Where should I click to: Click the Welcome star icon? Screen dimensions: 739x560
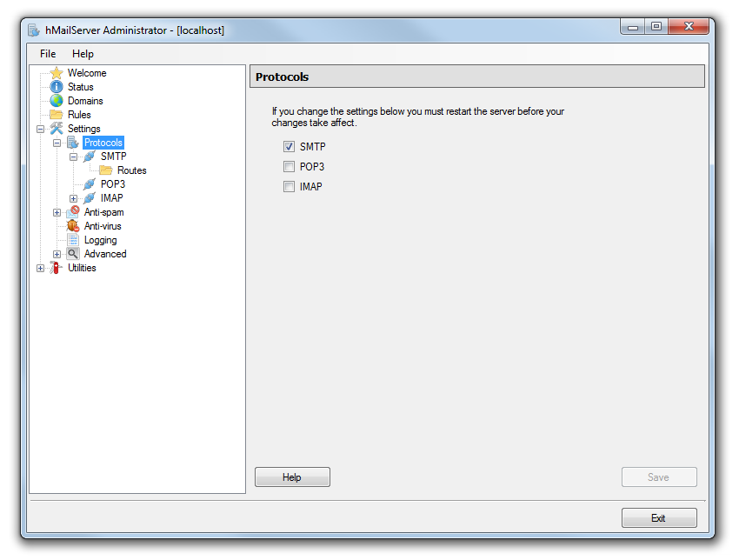click(57, 73)
